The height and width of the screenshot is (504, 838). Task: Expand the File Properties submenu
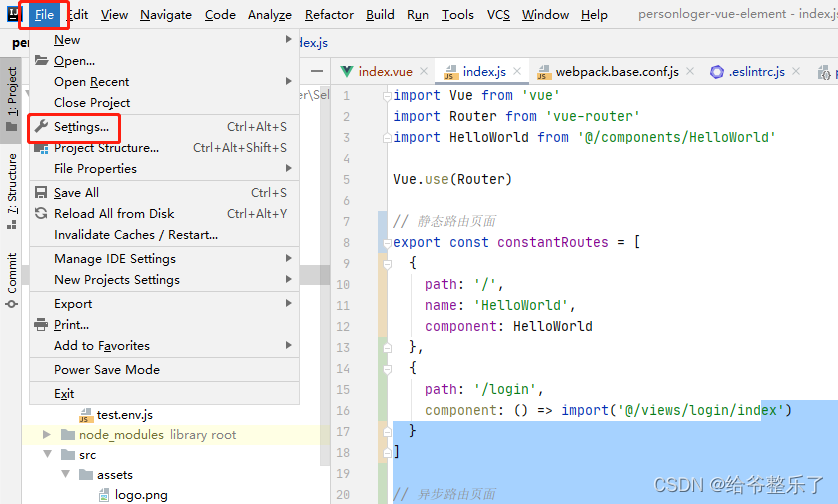pos(164,169)
